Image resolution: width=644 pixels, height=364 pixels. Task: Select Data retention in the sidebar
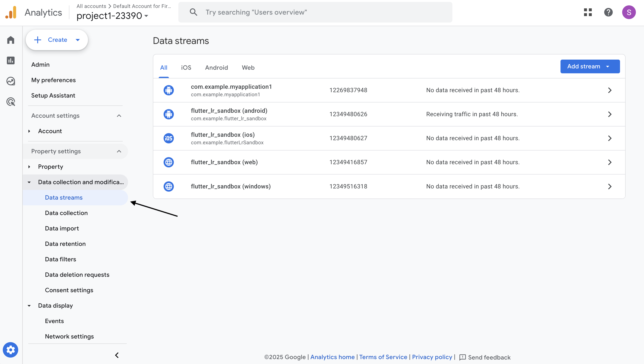point(65,244)
